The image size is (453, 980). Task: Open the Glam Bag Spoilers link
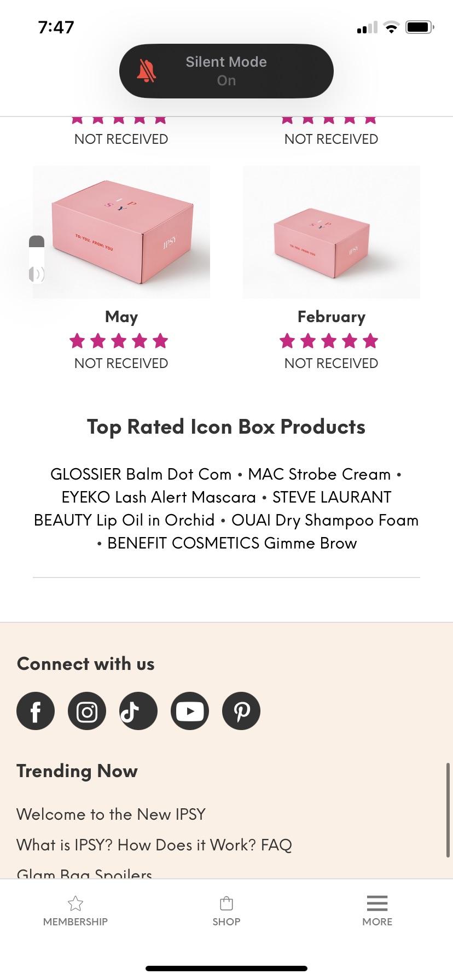click(x=84, y=874)
